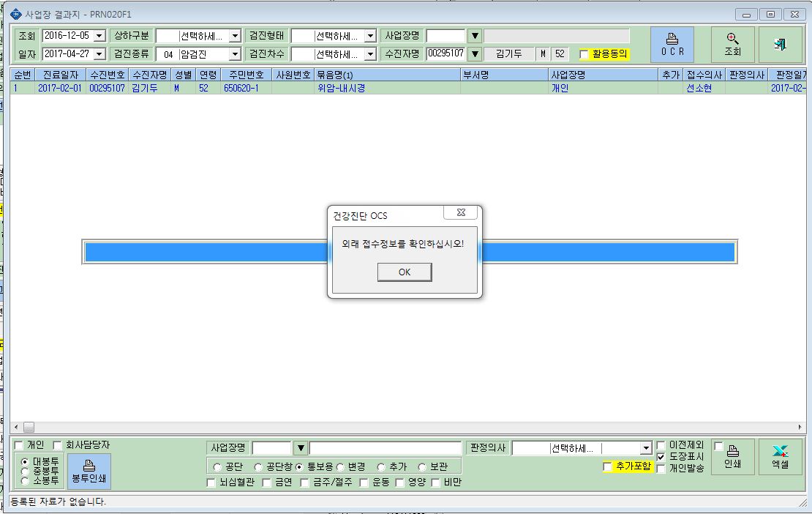Confirm the dialog with OK
Viewport: 812px width, 514px height.
click(405, 272)
